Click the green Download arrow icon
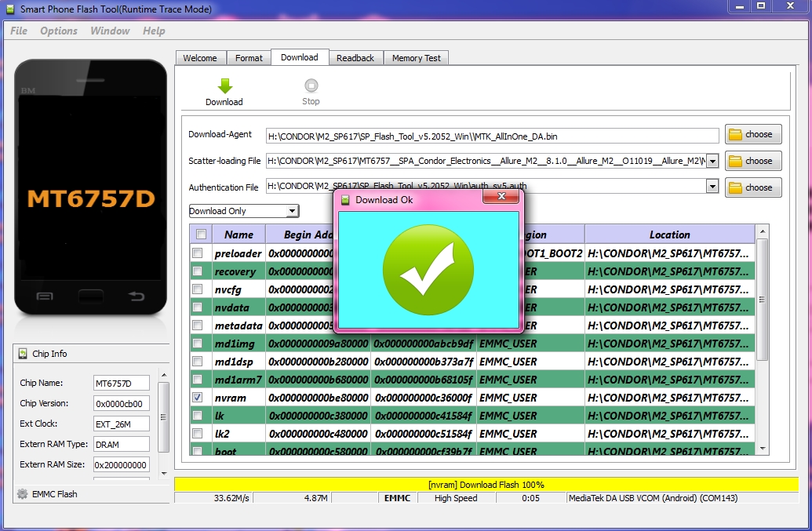812x531 pixels. pos(224,86)
